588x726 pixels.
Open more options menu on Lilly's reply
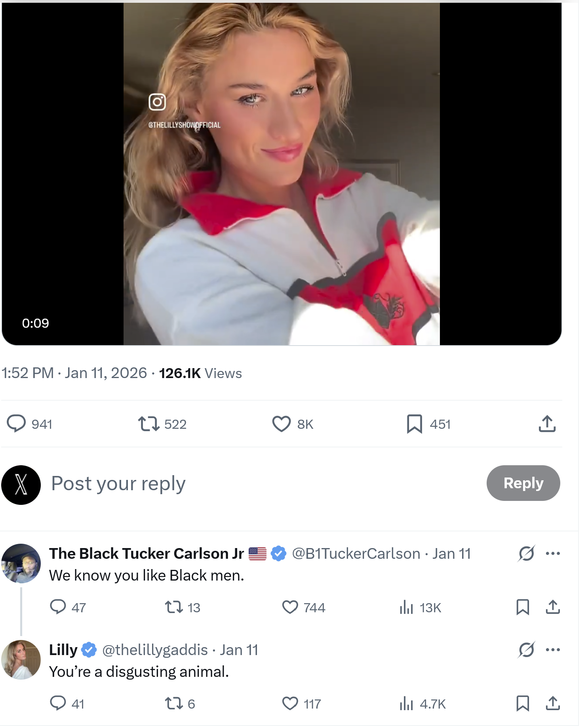click(553, 650)
